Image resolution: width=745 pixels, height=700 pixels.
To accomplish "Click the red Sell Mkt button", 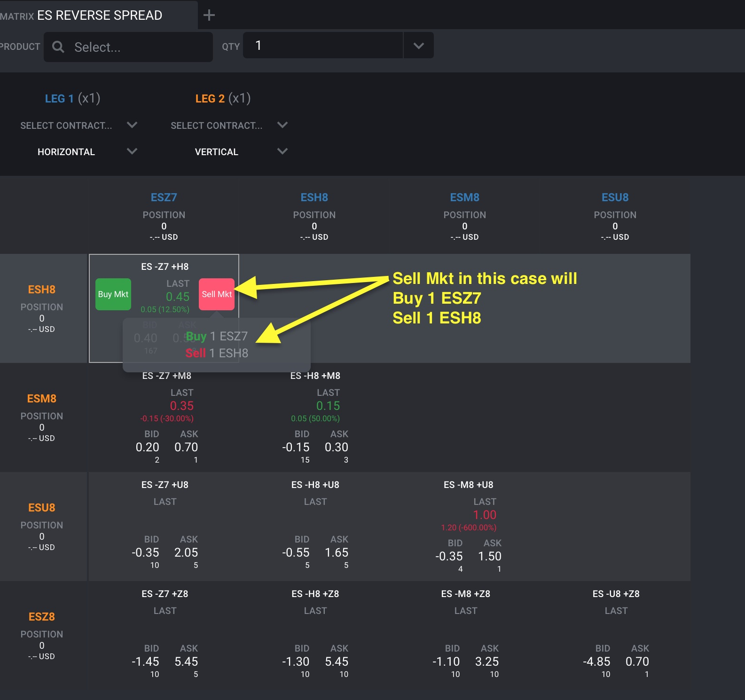I will point(217,294).
